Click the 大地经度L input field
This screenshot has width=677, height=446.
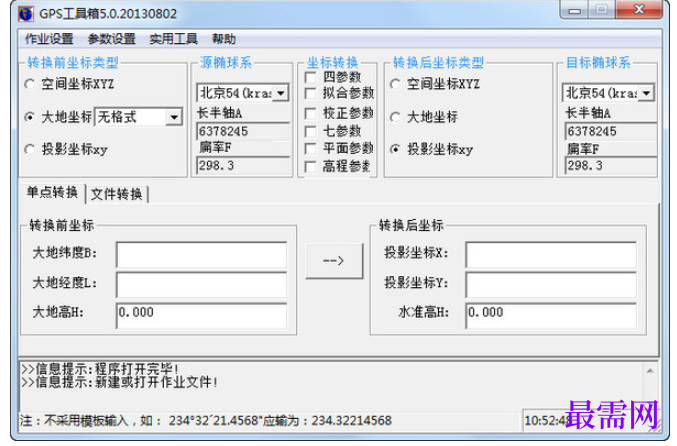pyautogui.click(x=202, y=285)
